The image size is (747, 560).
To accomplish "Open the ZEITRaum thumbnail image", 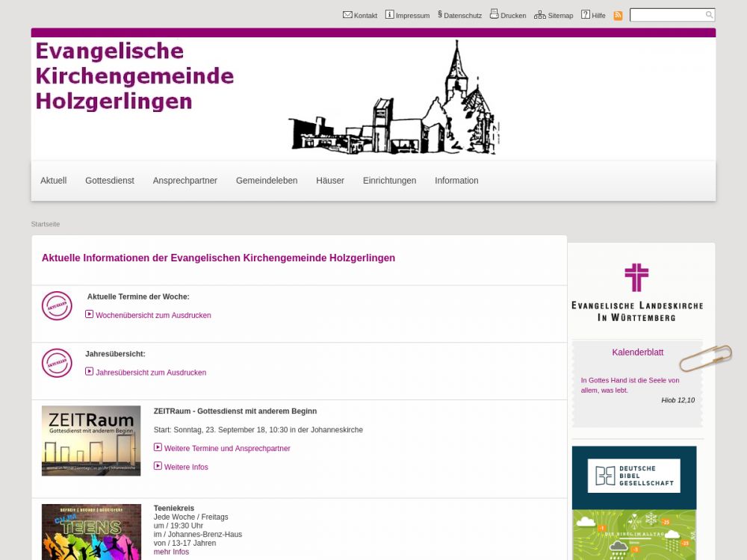I will 91,441.
